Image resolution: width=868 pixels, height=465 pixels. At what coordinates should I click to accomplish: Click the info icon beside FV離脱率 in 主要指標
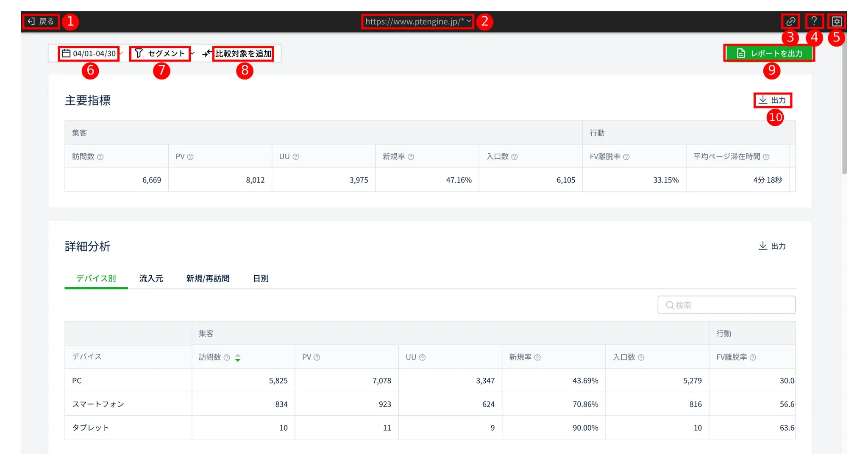(626, 157)
